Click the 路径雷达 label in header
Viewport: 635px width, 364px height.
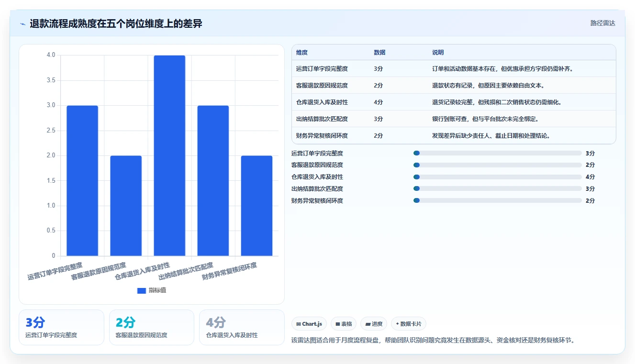(602, 23)
